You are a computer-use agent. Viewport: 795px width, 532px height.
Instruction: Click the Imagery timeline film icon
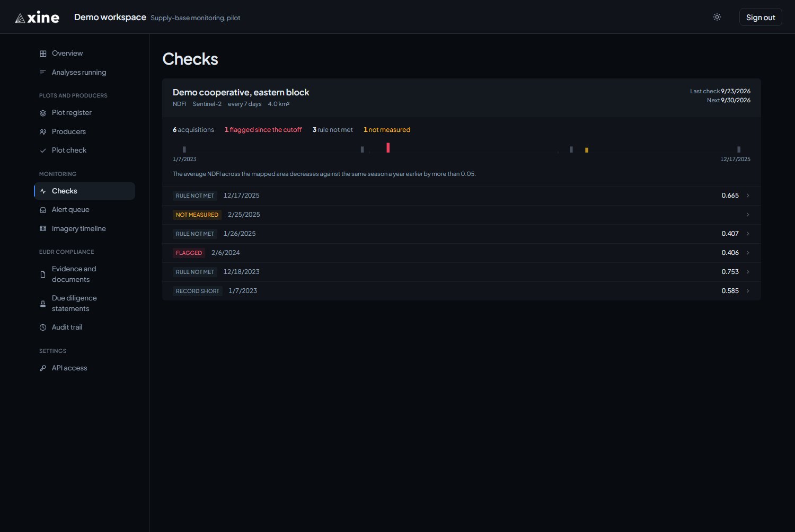click(43, 229)
